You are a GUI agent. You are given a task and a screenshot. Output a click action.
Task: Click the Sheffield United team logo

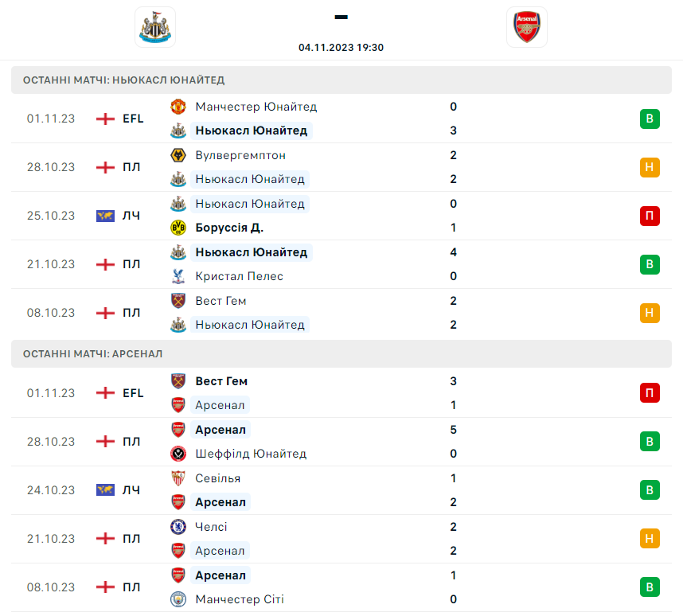[x=178, y=454]
